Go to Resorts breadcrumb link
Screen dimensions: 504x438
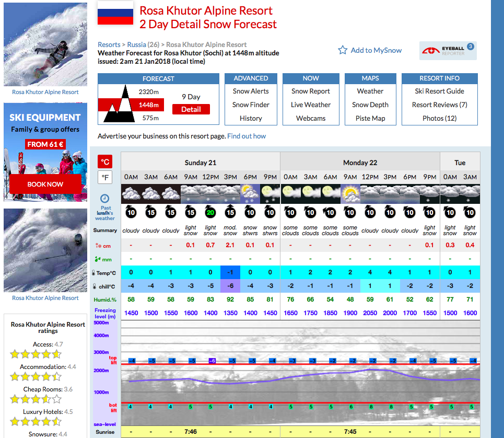(109, 45)
